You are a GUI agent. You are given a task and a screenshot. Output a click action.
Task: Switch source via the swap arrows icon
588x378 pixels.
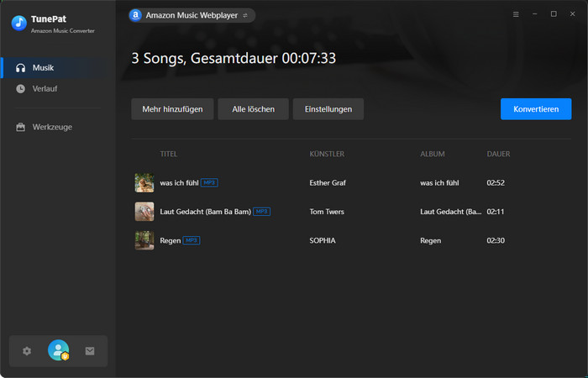coord(245,15)
